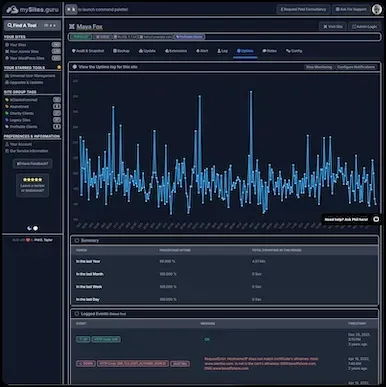386x387 pixels.
Task: Open the Find A Tool search
Action: click(32, 25)
